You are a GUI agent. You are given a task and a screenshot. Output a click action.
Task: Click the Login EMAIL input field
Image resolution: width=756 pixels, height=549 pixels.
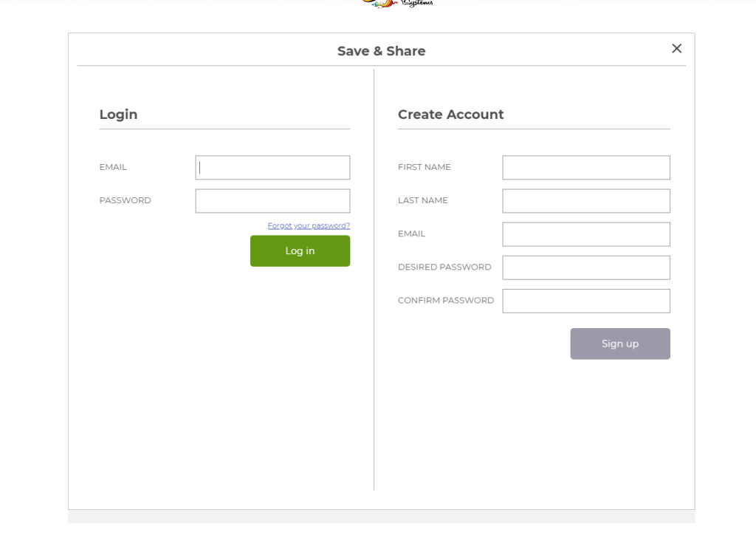click(272, 168)
